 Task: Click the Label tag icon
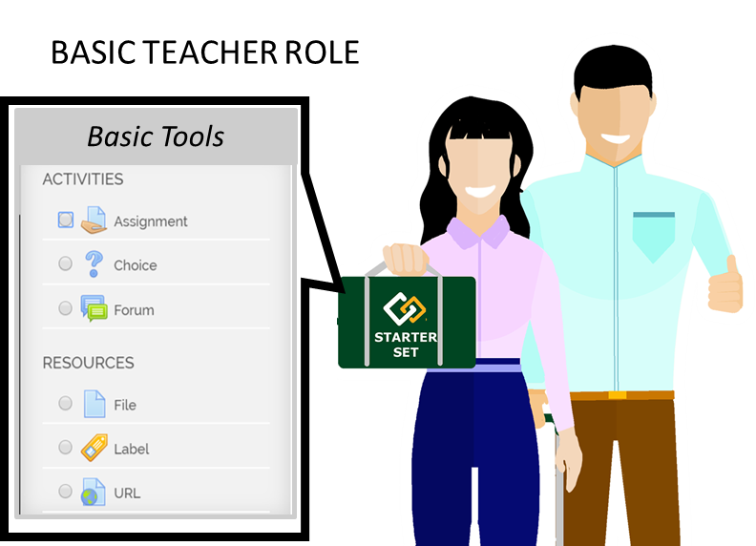[94, 448]
